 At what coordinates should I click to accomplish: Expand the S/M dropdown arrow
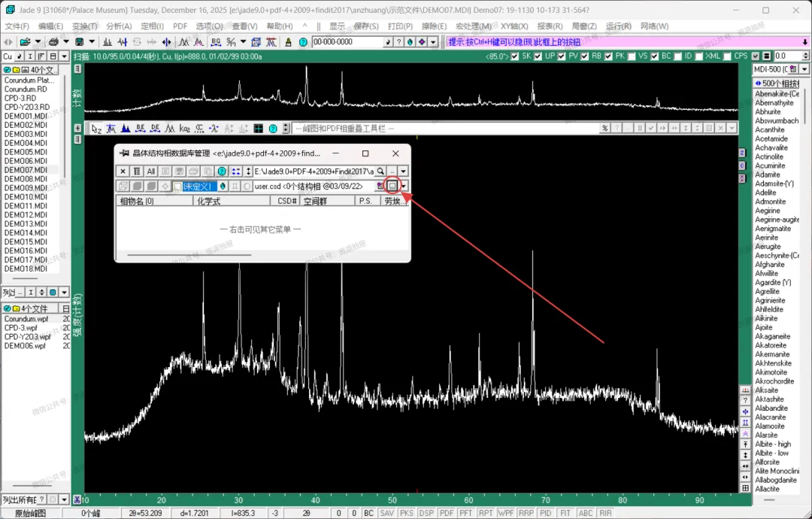(243, 42)
